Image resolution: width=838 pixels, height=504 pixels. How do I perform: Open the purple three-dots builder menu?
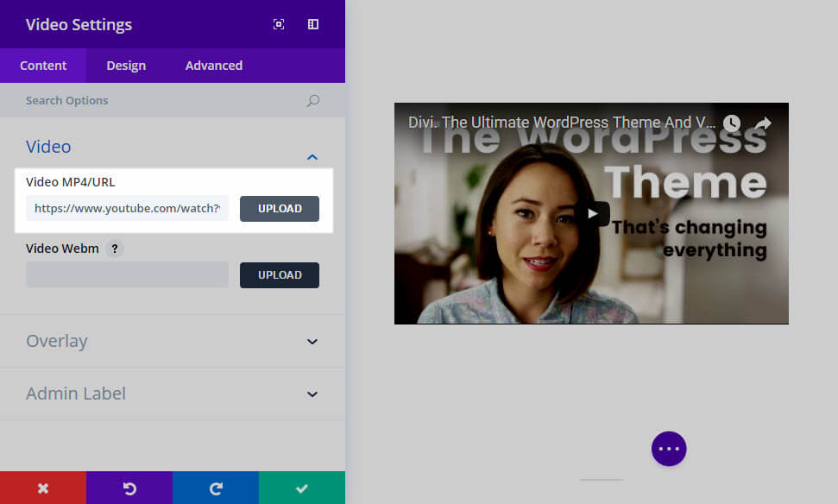669,449
